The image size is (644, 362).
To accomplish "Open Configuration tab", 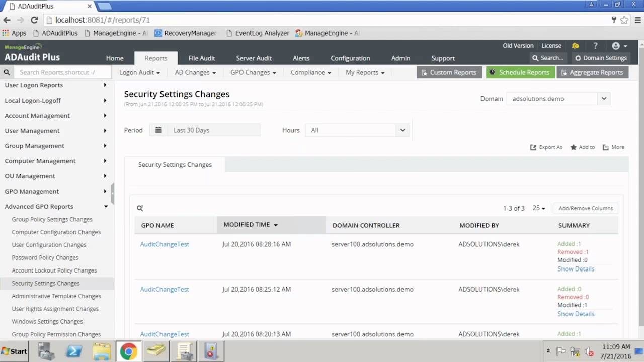I will pyautogui.click(x=350, y=58).
